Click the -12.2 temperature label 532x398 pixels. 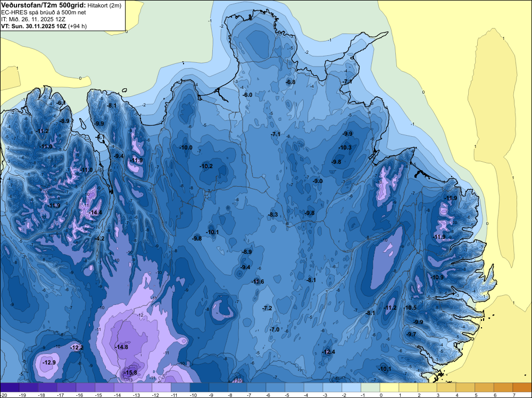77,348
